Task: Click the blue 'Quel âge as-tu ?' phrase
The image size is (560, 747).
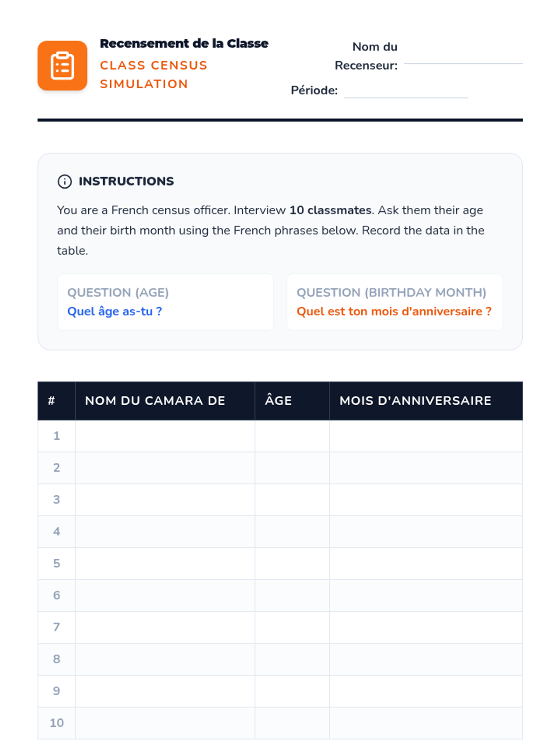Action: click(114, 311)
